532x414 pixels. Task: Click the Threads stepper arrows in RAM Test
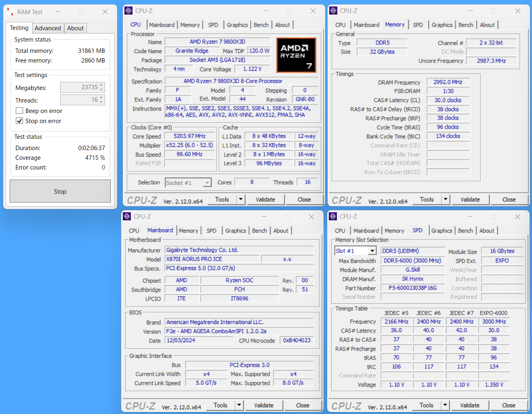click(x=102, y=100)
